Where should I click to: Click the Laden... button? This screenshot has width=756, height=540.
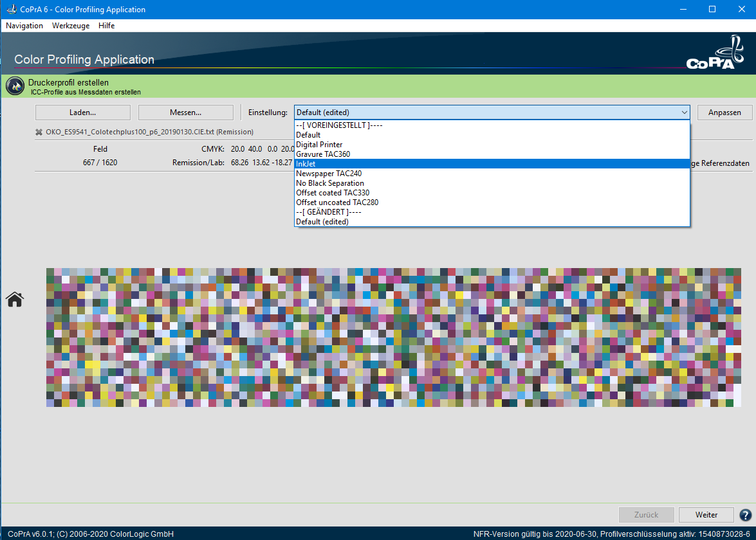pos(83,113)
